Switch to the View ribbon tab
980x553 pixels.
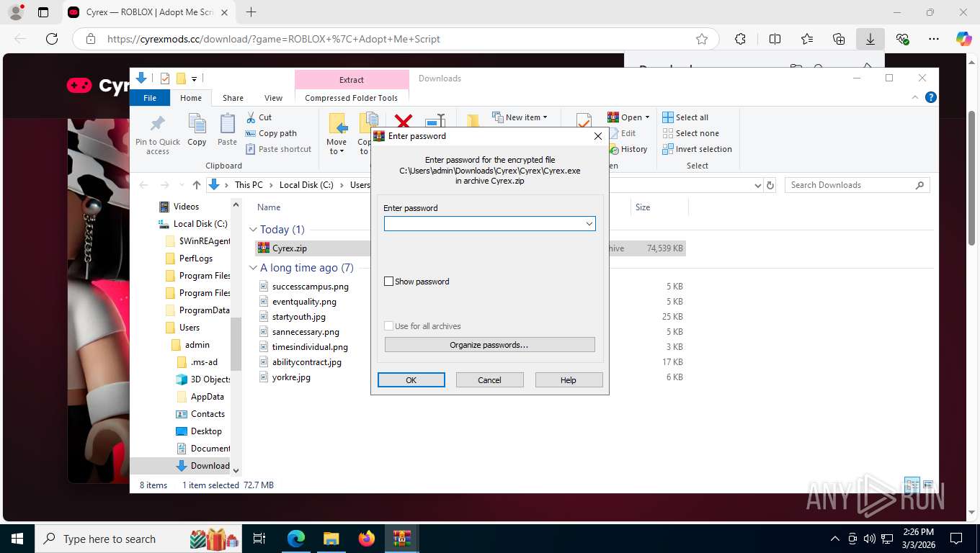[x=273, y=98]
